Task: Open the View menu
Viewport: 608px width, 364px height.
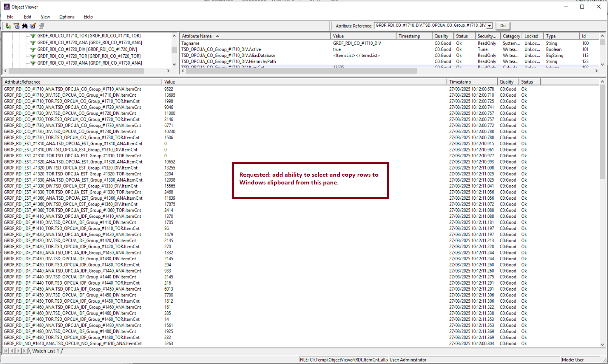Action: click(45, 17)
